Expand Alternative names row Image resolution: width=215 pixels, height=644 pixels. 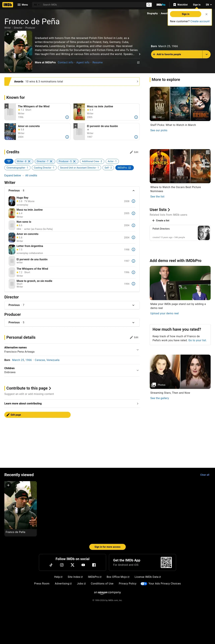point(137,349)
